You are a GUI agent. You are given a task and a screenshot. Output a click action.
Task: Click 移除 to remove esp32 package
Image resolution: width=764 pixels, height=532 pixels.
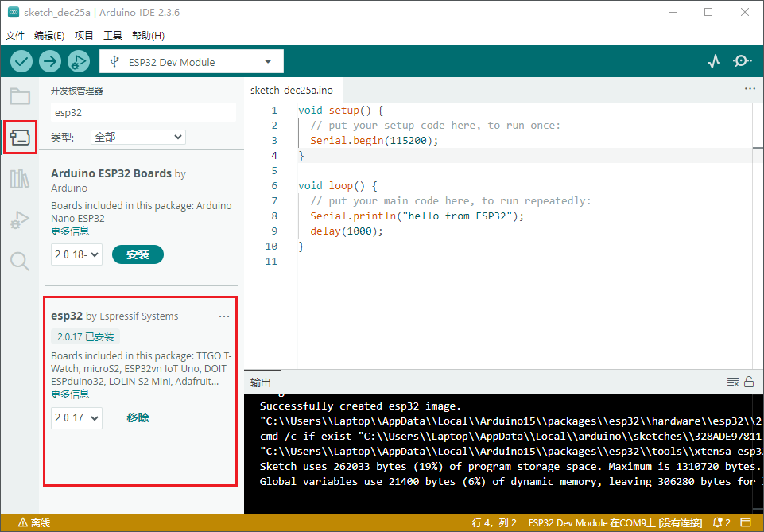[x=138, y=417]
